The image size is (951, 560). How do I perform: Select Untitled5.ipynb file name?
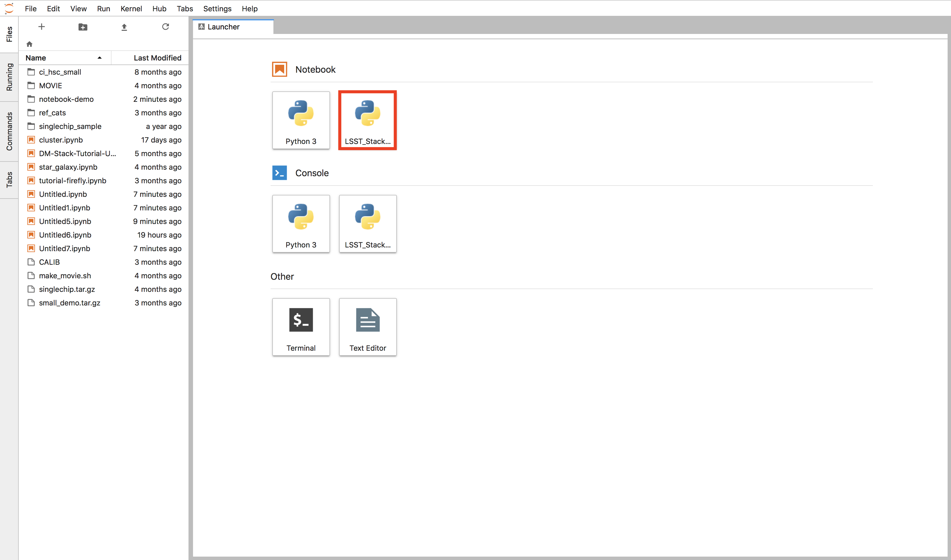coord(65,221)
